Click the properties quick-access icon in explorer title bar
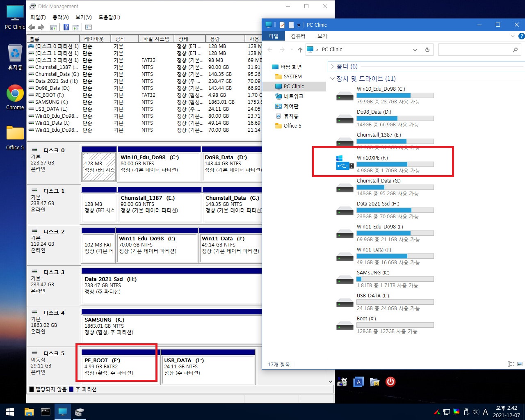Screen dimensions: 525x420 [x=282, y=25]
